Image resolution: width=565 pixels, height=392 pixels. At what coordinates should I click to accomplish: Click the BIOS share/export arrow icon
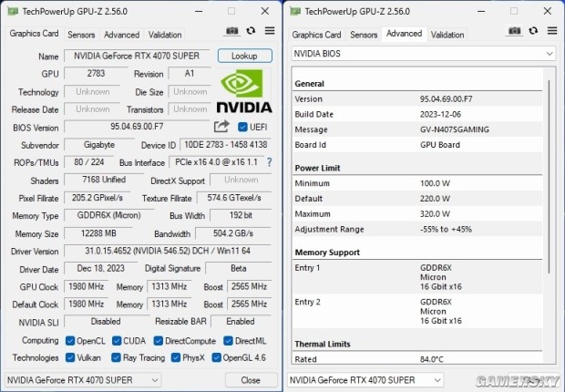(221, 126)
